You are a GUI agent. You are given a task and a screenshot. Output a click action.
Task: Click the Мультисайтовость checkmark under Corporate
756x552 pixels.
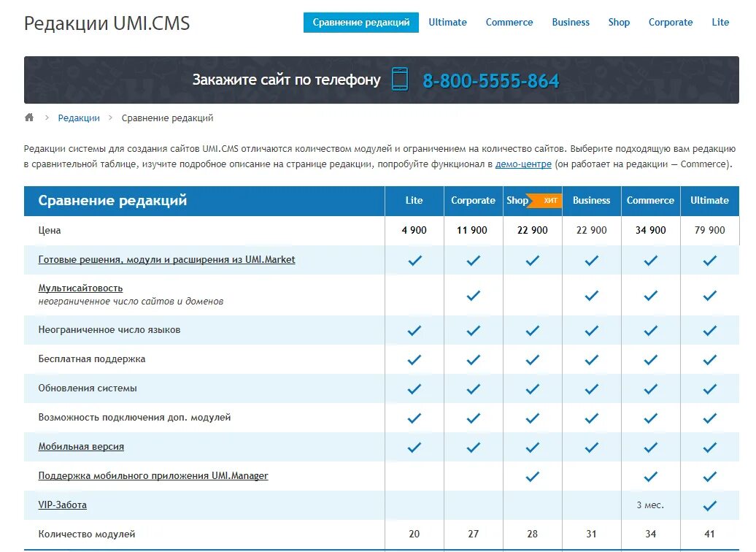[x=474, y=295]
